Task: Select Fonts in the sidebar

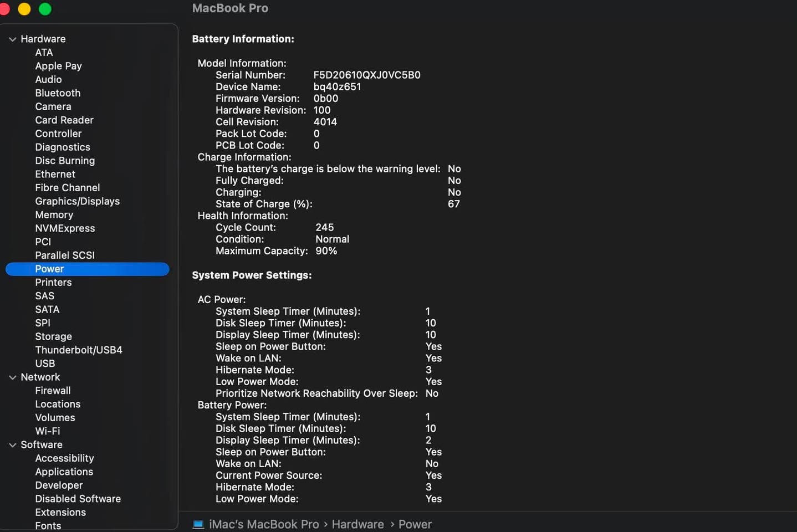Action: pos(48,526)
